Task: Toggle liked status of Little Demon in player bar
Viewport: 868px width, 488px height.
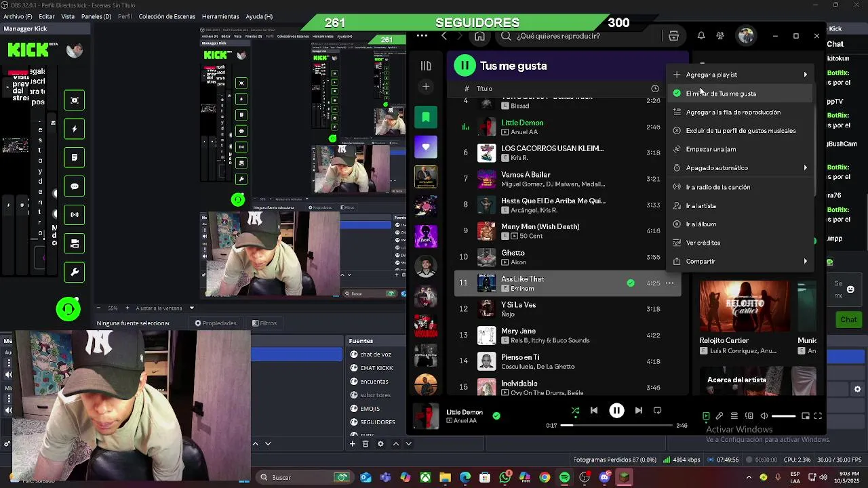Action: click(x=496, y=415)
